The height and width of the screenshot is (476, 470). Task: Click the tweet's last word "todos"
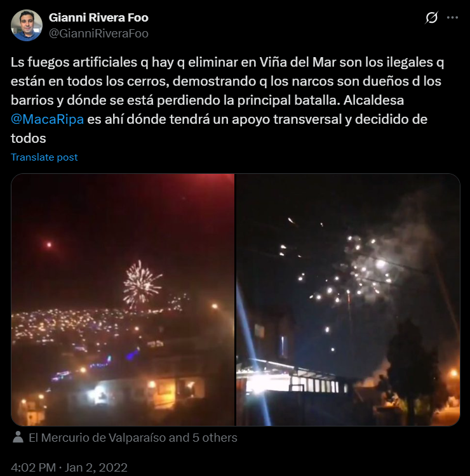(x=28, y=138)
